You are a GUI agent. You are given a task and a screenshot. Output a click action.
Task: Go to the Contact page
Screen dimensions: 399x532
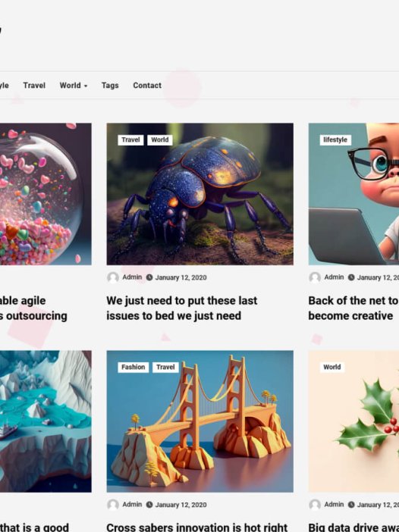tap(147, 86)
